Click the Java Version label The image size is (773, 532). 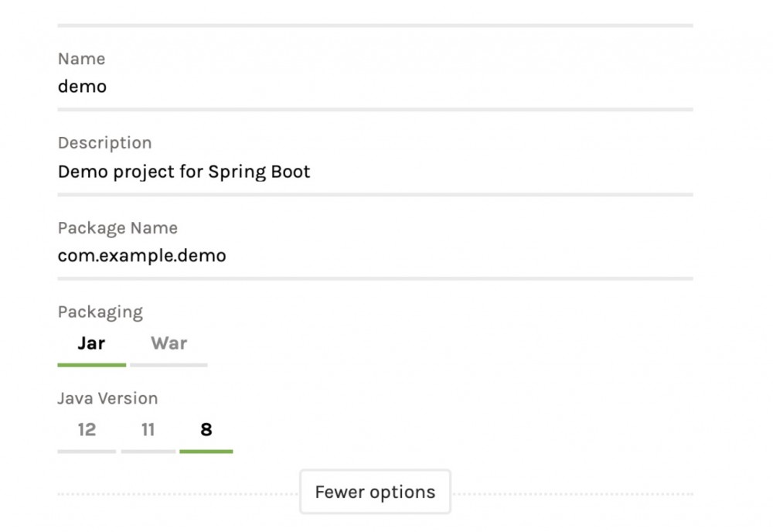107,398
